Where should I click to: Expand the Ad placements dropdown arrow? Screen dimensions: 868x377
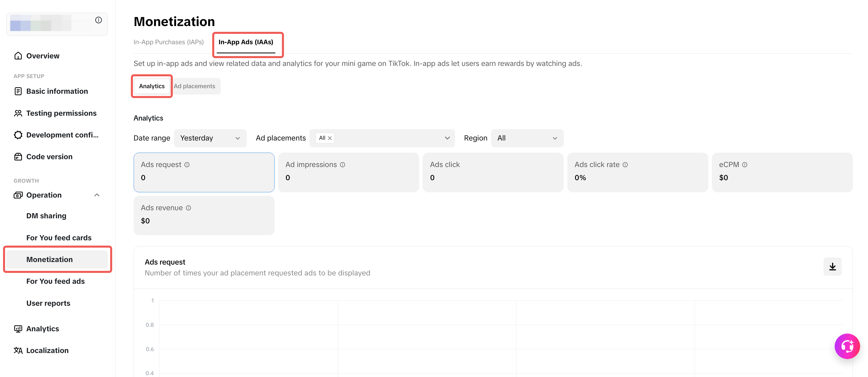pyautogui.click(x=447, y=138)
